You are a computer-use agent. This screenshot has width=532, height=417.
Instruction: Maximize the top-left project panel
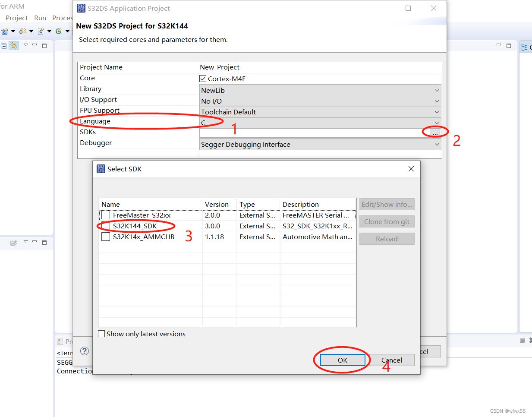44,45
